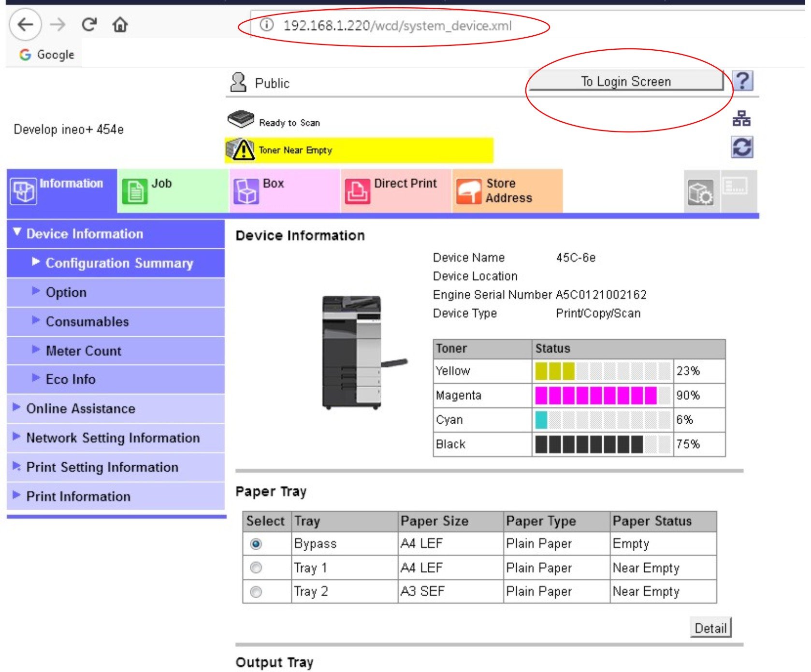Click the Magenta toner level bar
811x672 pixels.
[x=602, y=396]
